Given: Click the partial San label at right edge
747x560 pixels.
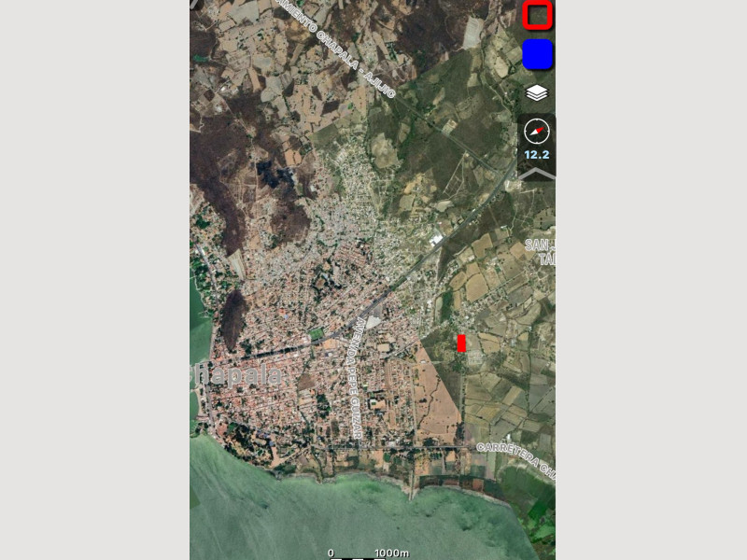Looking at the screenshot, I should [x=541, y=252].
